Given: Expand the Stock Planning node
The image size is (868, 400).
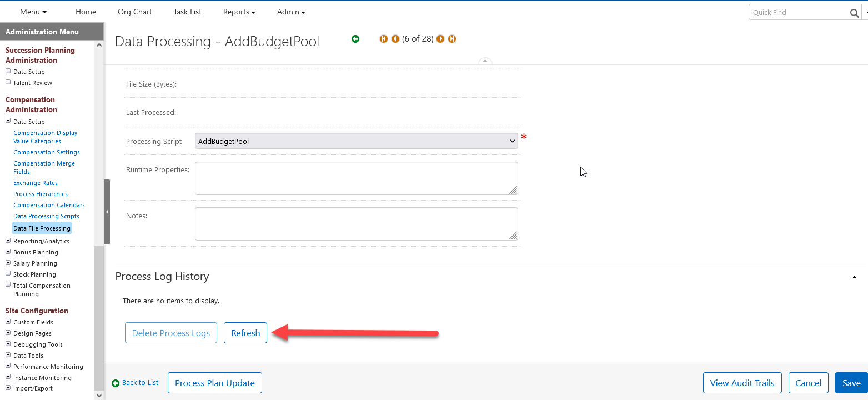Looking at the screenshot, I should (8, 274).
